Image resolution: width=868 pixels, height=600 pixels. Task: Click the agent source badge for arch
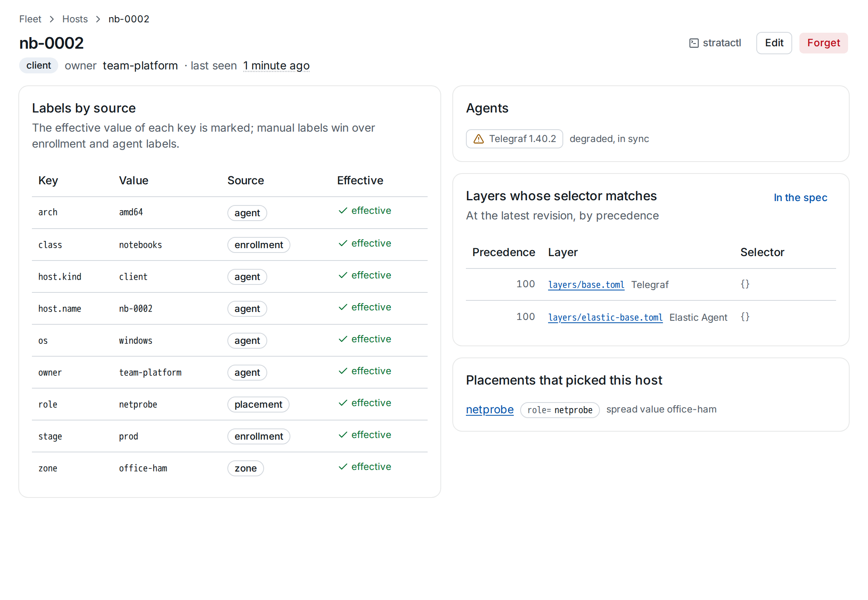point(247,213)
